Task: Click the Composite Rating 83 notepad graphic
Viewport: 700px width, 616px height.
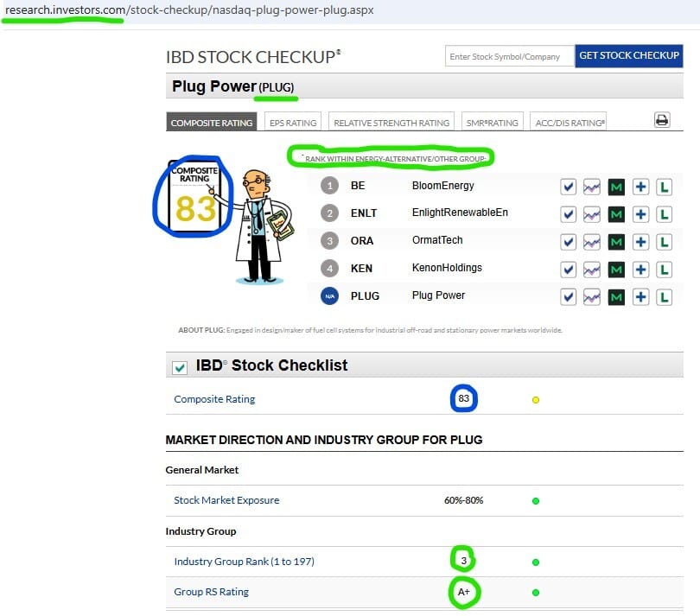Action: (x=194, y=196)
